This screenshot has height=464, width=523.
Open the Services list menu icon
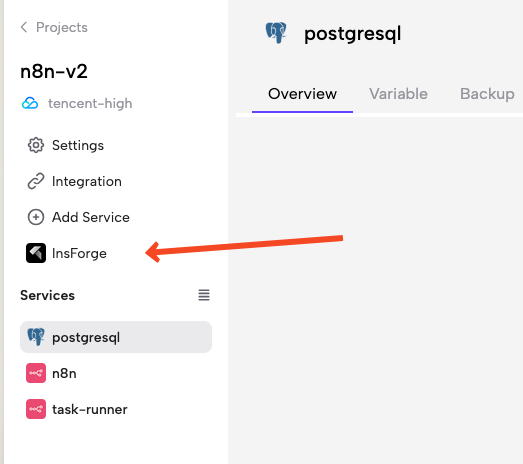[204, 295]
